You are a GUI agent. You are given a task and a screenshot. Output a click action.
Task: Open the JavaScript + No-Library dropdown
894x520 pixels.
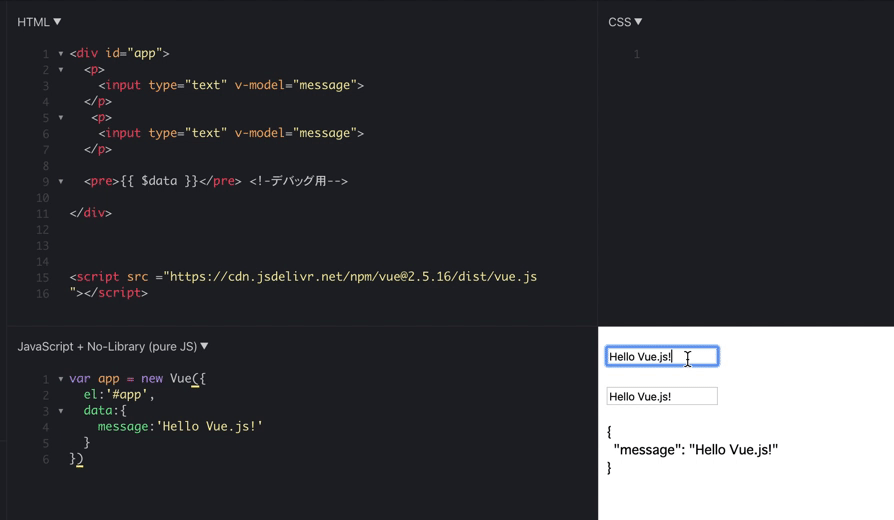coord(112,346)
